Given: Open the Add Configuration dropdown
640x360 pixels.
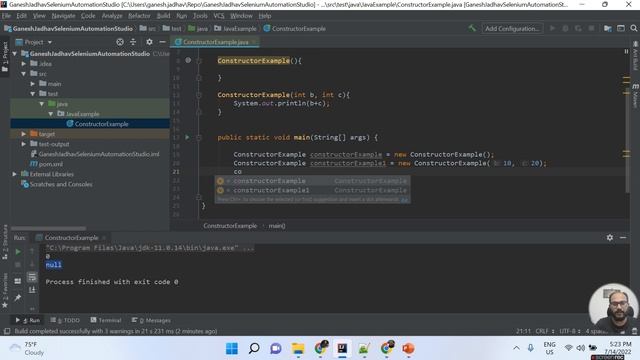Looking at the screenshot, I should 512,29.
